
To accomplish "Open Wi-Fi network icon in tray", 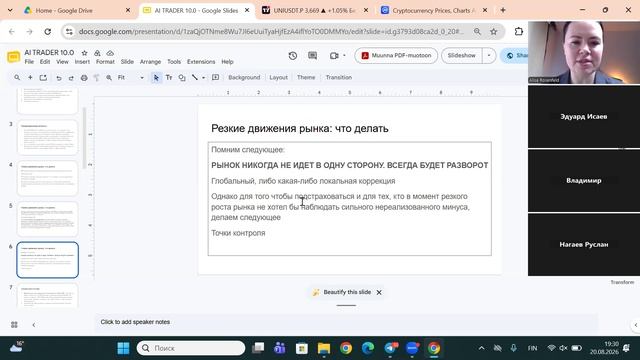I will tap(551, 348).
